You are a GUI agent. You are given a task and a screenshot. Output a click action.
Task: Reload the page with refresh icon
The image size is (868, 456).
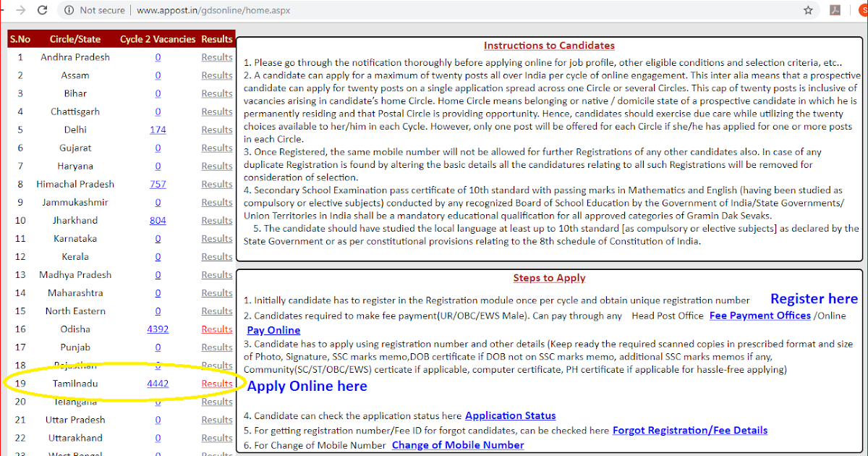(x=43, y=11)
